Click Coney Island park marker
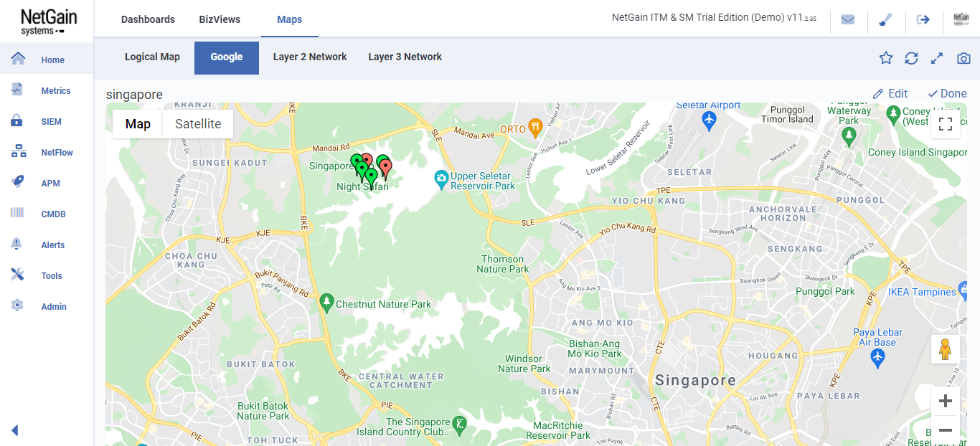Screen dimensions: 980x446 pos(893,113)
